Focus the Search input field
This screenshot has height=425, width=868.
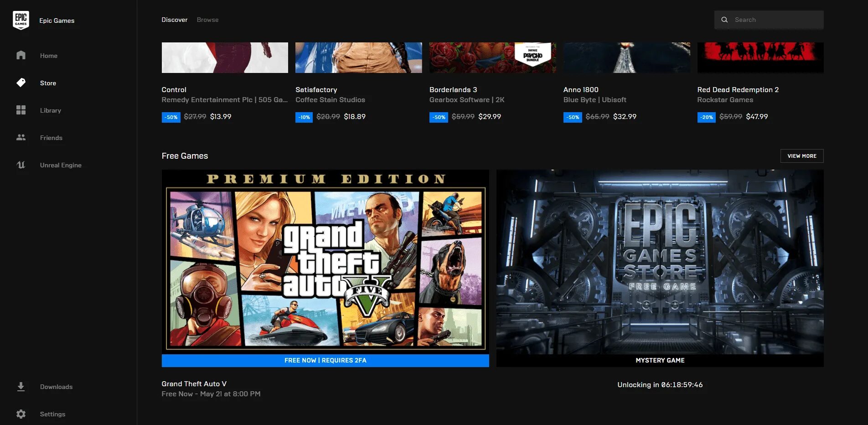(769, 20)
